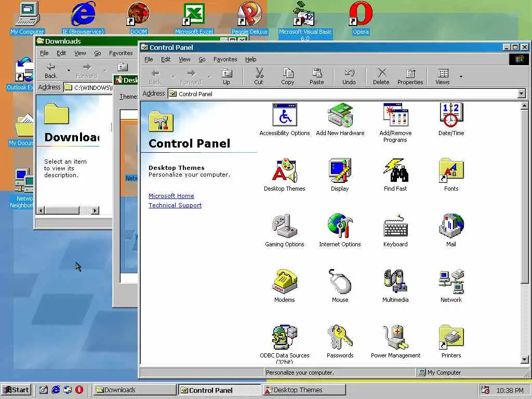Open Add/Remove Programs icon

click(x=395, y=123)
